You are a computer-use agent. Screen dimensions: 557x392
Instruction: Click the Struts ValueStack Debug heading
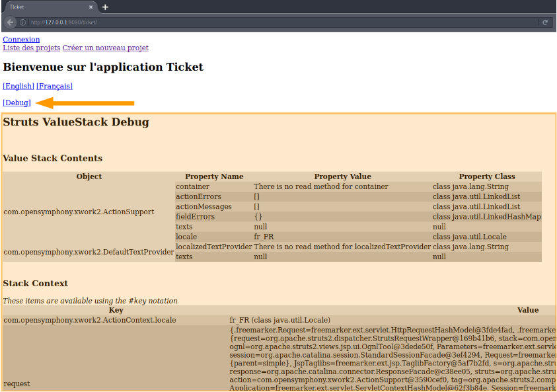coord(76,122)
